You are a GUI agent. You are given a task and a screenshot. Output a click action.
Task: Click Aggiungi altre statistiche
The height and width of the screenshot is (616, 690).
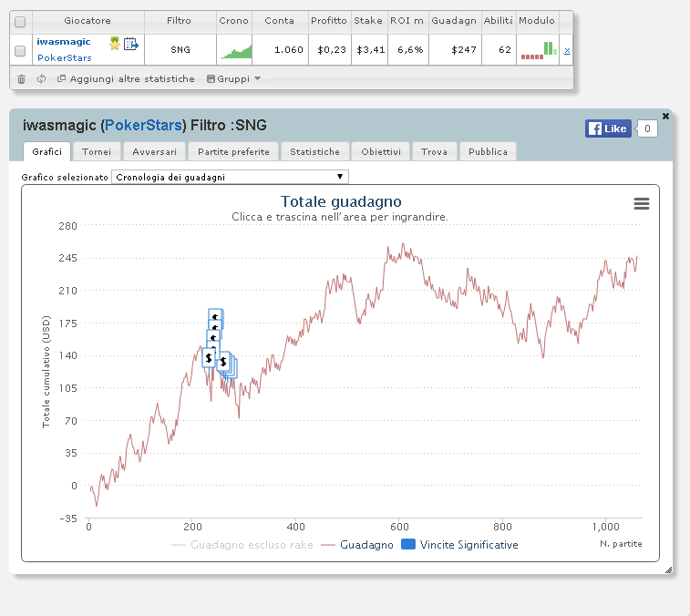click(126, 78)
